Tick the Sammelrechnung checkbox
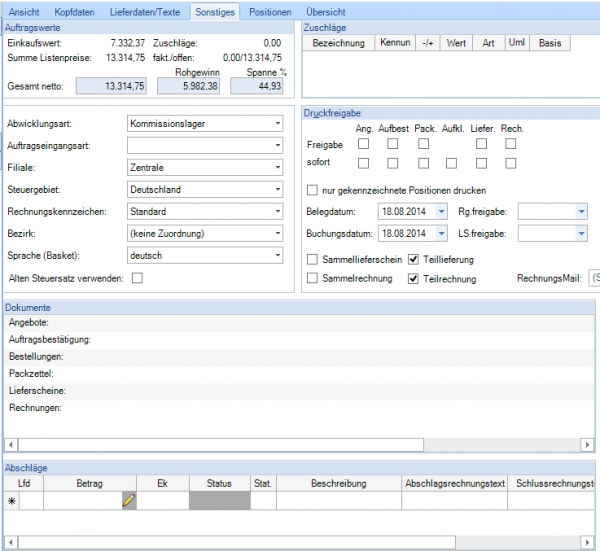The width and height of the screenshot is (600, 551). tap(313, 278)
